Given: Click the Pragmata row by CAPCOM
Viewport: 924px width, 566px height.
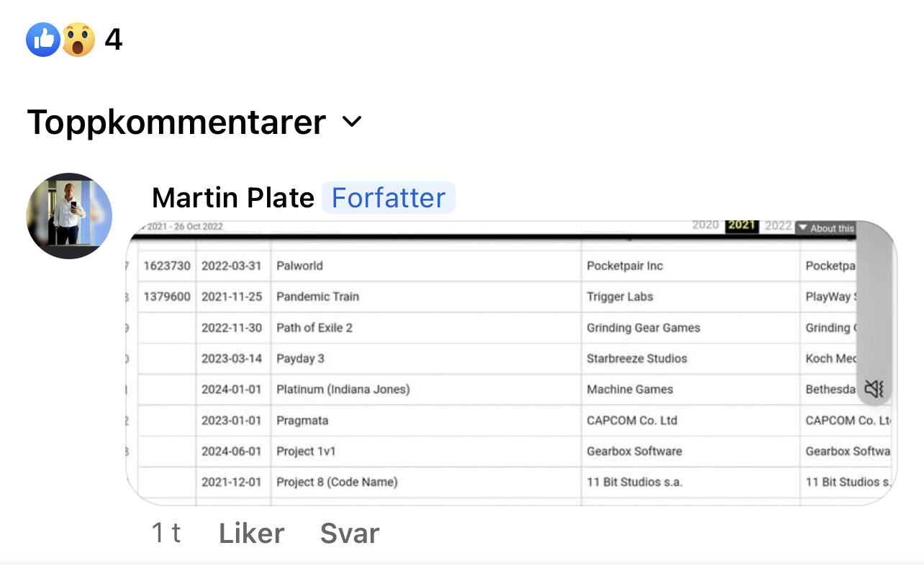Looking at the screenshot, I should pyautogui.click(x=511, y=421).
